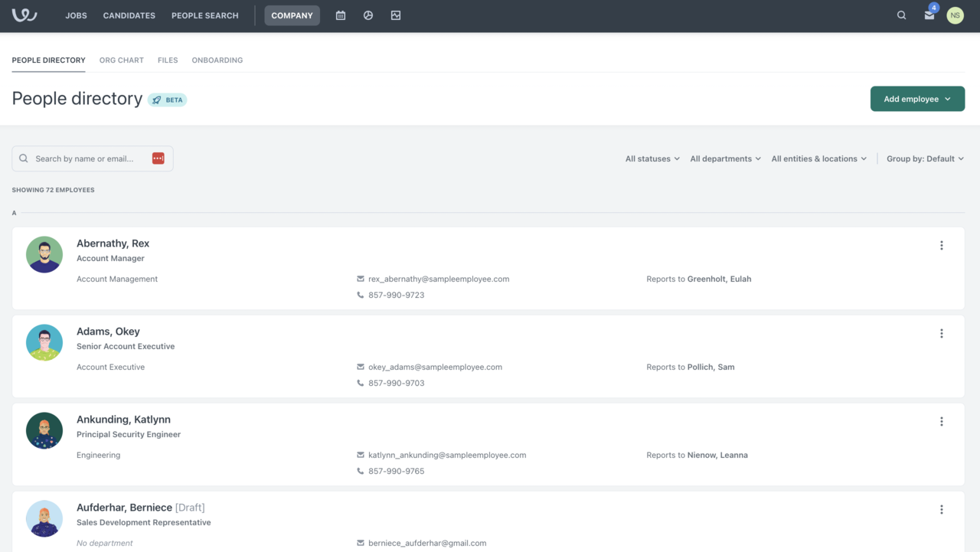
Task: Click phone number 857-990-9703
Action: [x=396, y=384]
